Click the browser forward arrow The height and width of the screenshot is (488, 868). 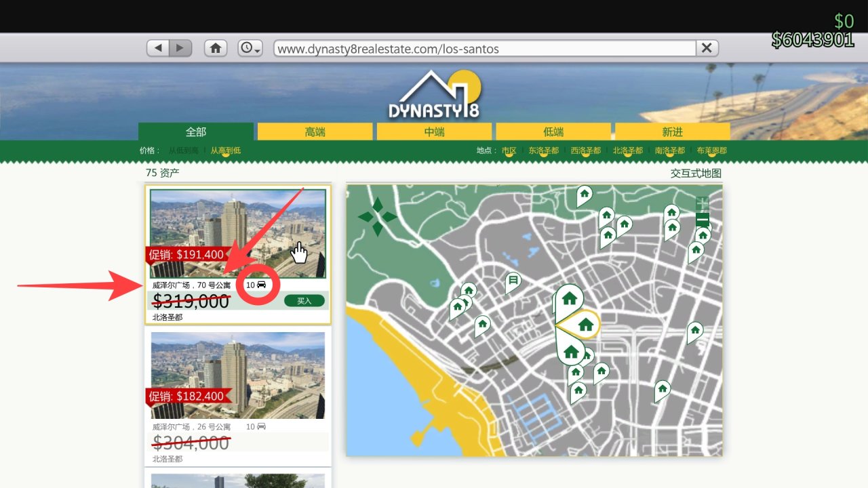(180, 48)
